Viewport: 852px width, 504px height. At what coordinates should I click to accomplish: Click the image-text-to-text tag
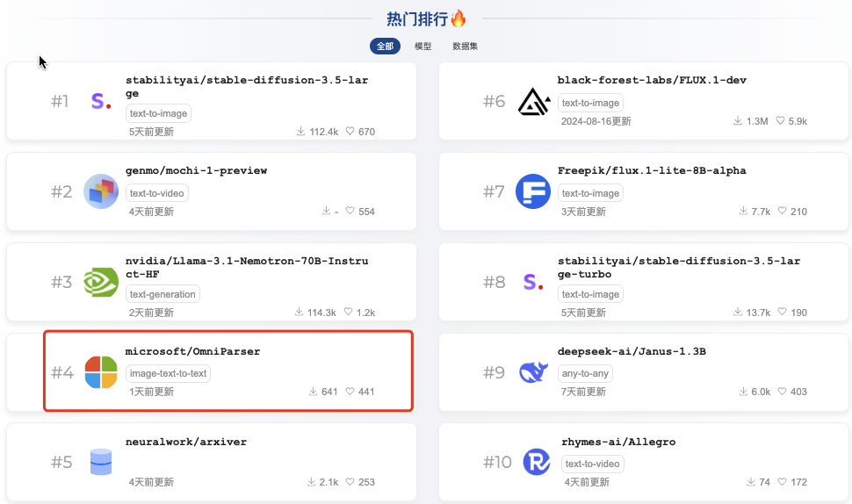(x=168, y=374)
